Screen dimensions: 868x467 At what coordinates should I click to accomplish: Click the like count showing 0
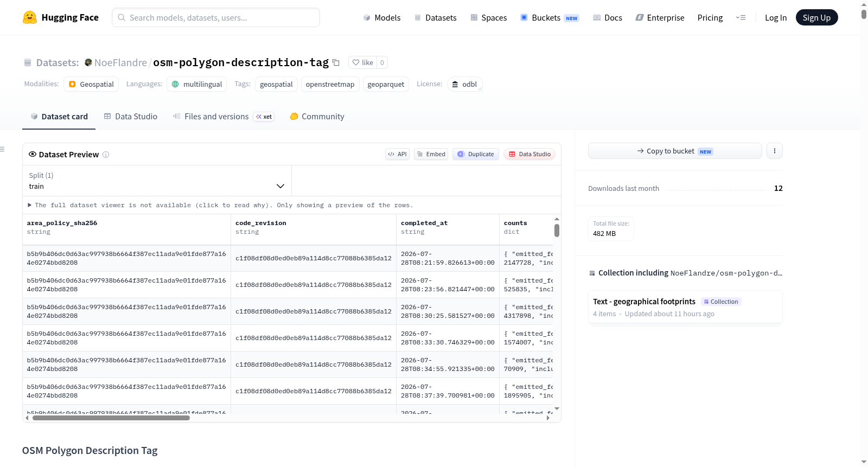pyautogui.click(x=382, y=62)
